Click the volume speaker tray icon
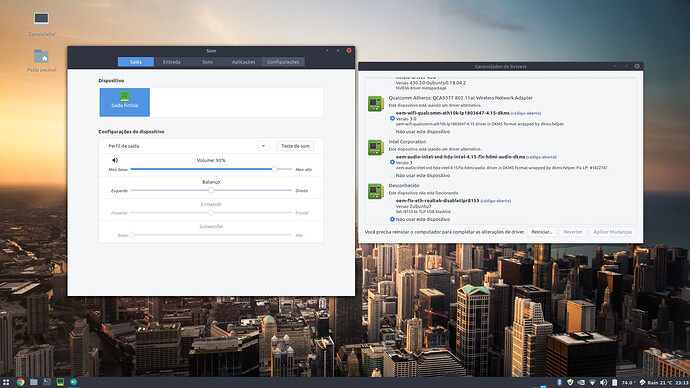This screenshot has height=388, width=690. coord(603,383)
